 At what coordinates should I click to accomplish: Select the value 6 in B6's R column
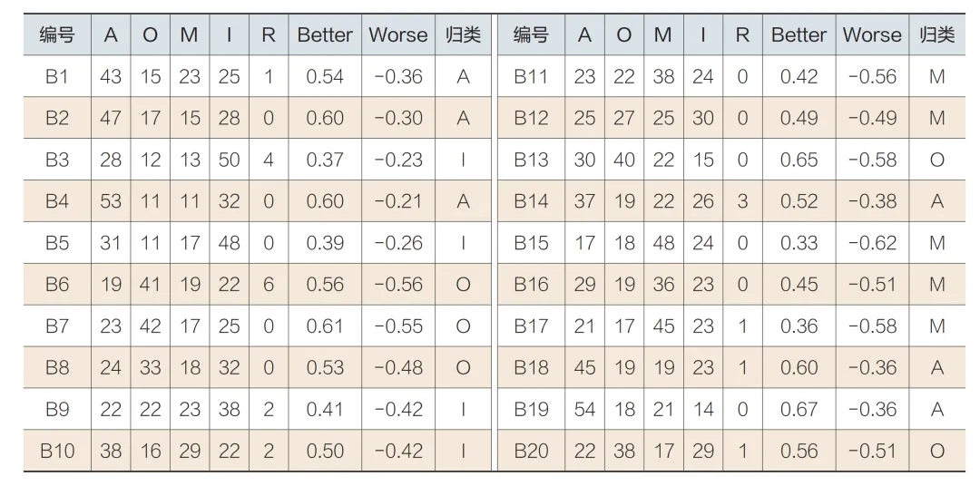pyautogui.click(x=268, y=284)
